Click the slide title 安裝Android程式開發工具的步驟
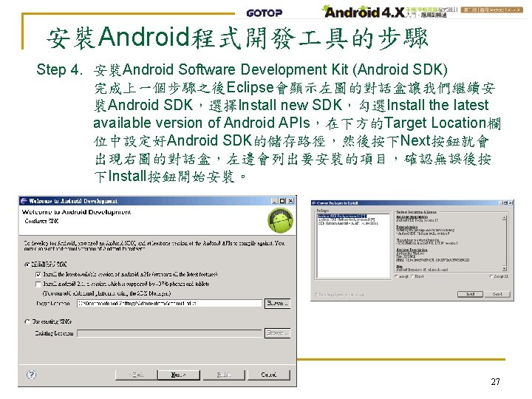 pyautogui.click(x=237, y=38)
